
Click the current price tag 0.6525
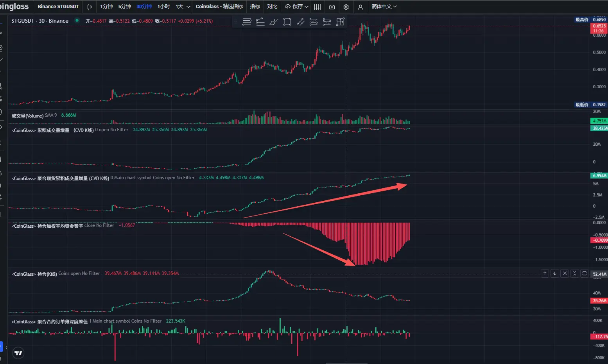[x=599, y=28]
